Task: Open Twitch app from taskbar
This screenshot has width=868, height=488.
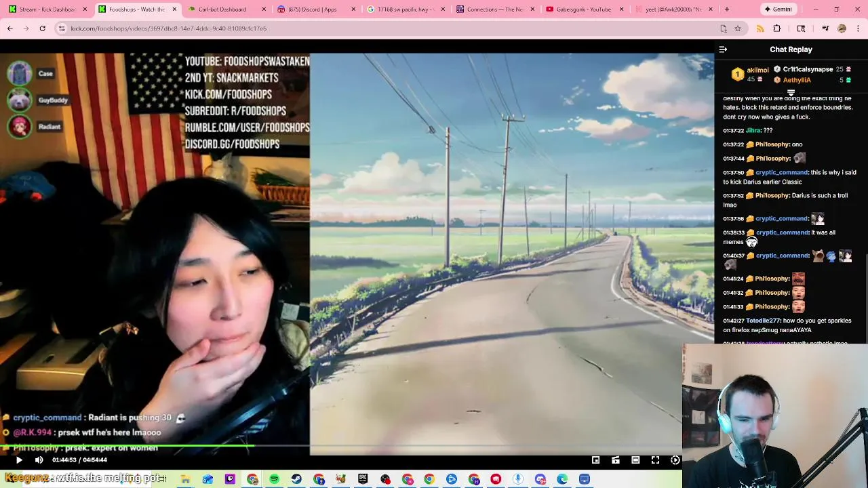Action: [x=230, y=479]
